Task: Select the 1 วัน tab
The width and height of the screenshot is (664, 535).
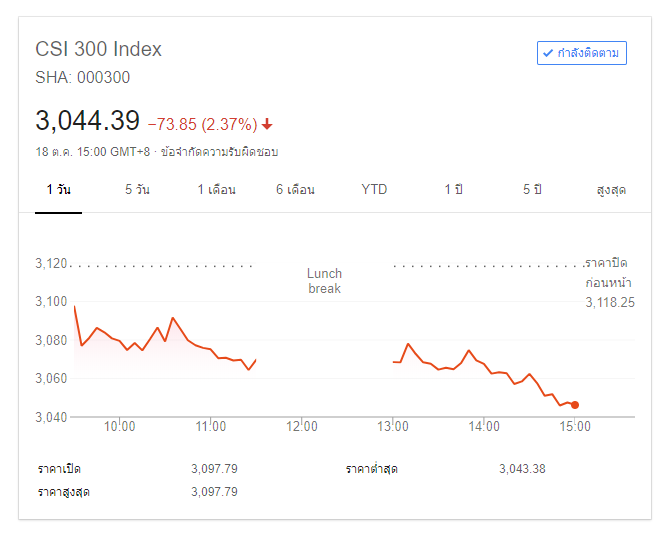Action: 59,190
